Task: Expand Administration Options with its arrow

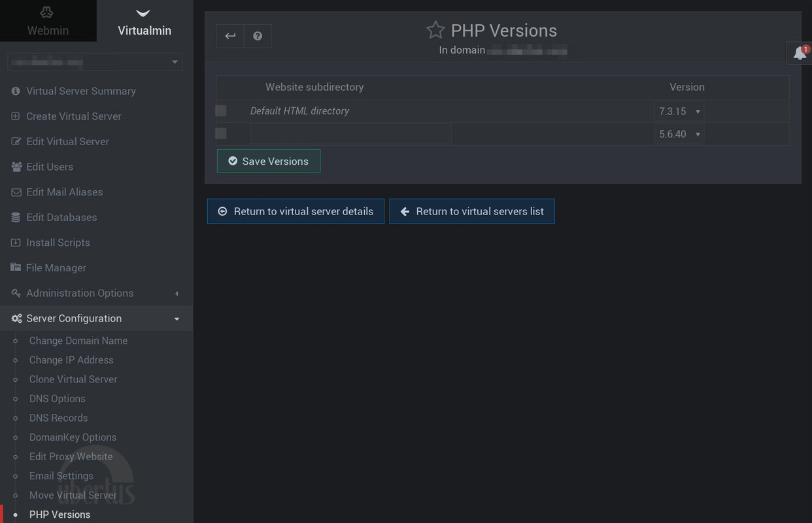Action: 177,294
